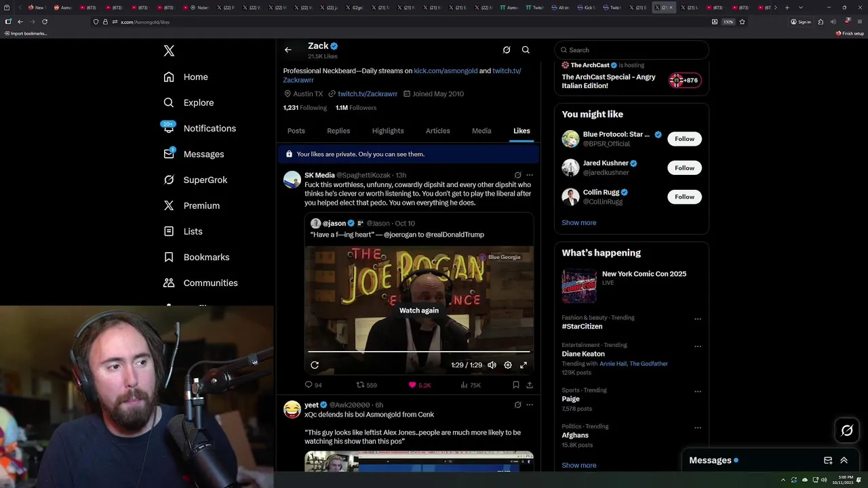This screenshot has width=868, height=488.
Task: Switch to the Articles tab
Action: point(437,131)
